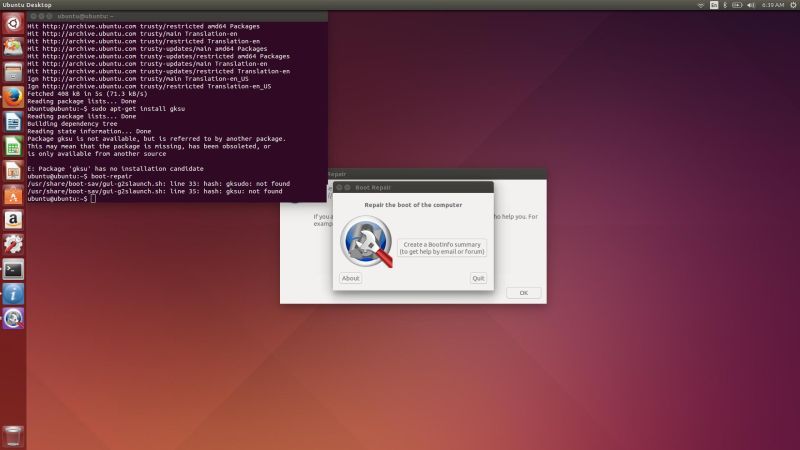Click 'Repair the boot of the computer' heading

pyautogui.click(x=413, y=205)
